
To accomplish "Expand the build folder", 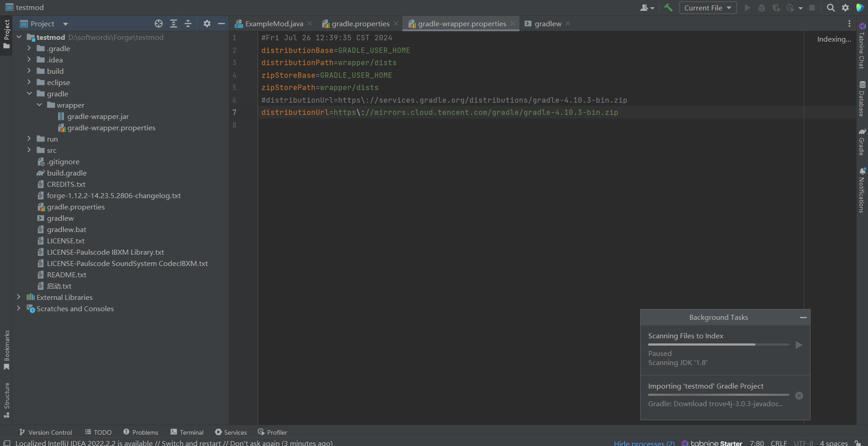I will (29, 71).
